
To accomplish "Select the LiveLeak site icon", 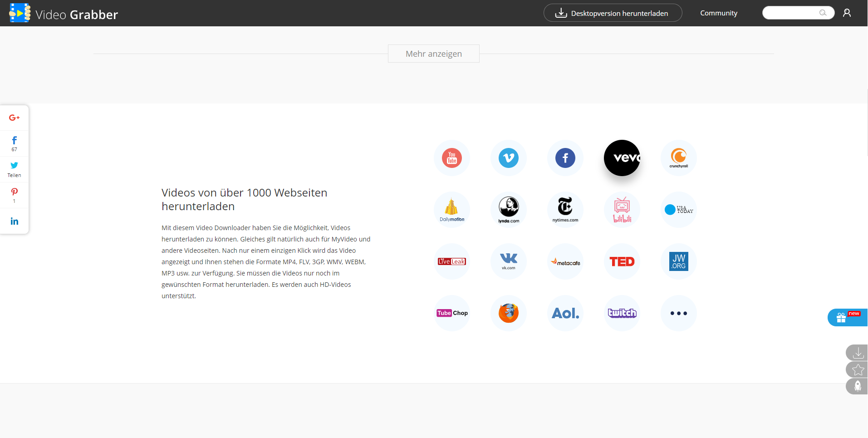I will [452, 261].
